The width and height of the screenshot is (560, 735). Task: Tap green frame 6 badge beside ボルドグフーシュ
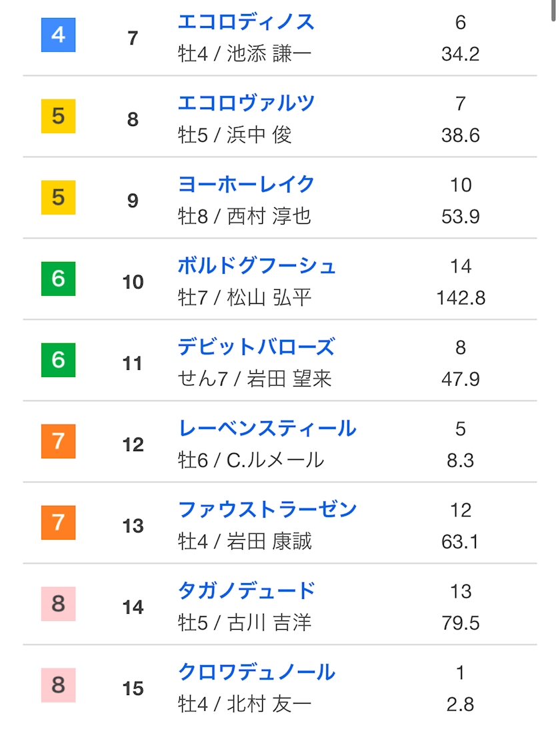[x=59, y=279]
